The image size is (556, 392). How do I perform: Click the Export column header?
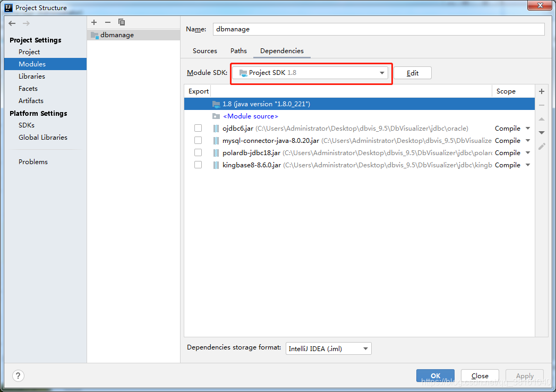[x=198, y=91]
